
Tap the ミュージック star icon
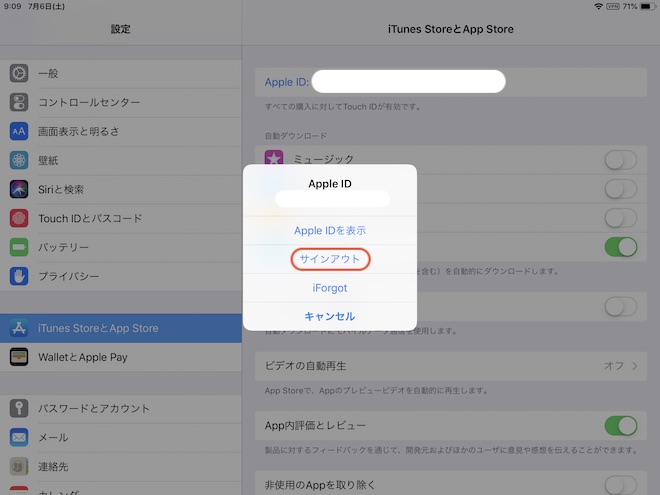(x=274, y=158)
